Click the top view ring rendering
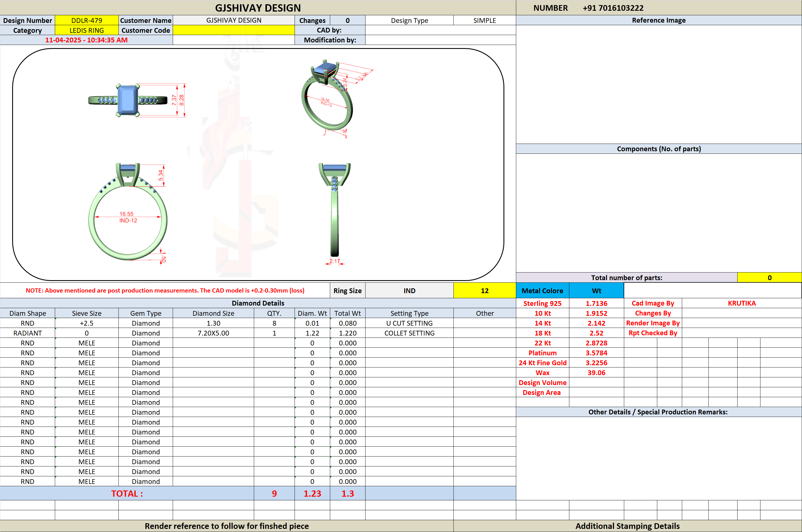Screen dimensions: 802x532 coord(128,100)
